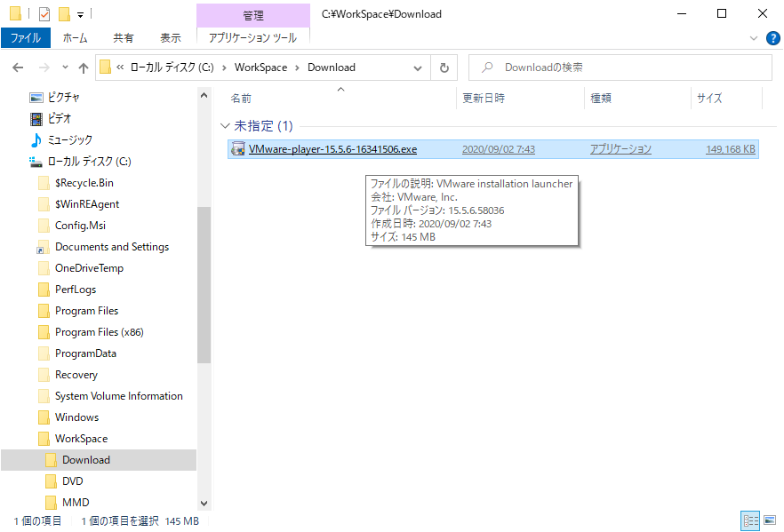
Task: Open the Windows folder in the tree
Action: click(76, 417)
